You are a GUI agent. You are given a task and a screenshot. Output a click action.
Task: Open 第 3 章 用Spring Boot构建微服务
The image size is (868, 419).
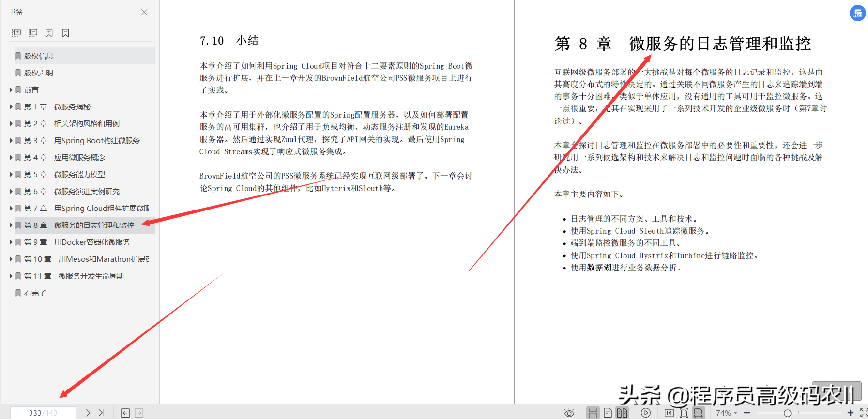pyautogui.click(x=82, y=140)
